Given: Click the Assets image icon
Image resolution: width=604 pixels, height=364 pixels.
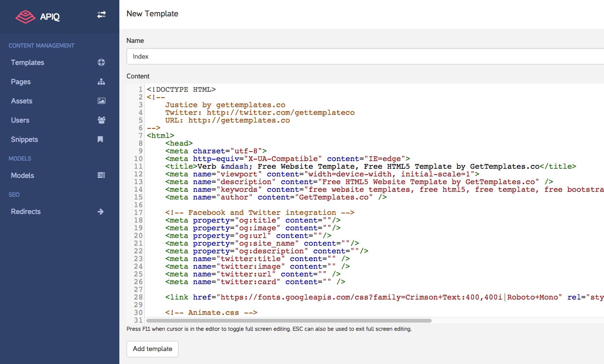Looking at the screenshot, I should [x=101, y=101].
